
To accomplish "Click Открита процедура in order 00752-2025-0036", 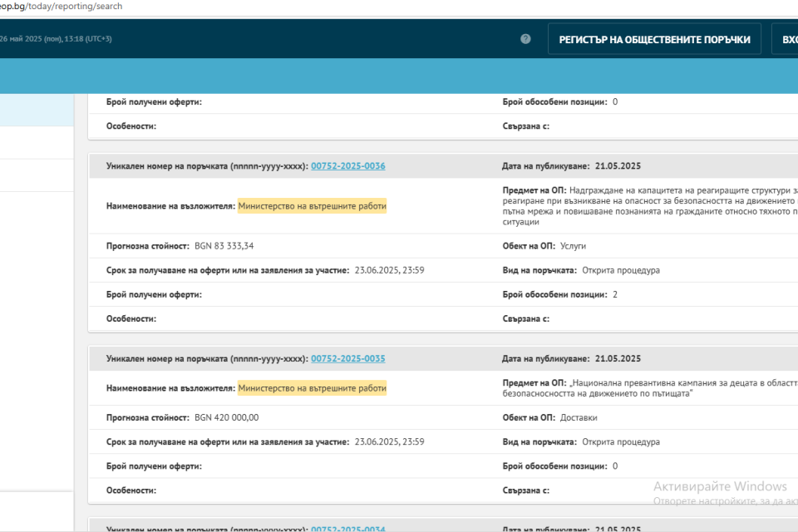I will coord(621,270).
